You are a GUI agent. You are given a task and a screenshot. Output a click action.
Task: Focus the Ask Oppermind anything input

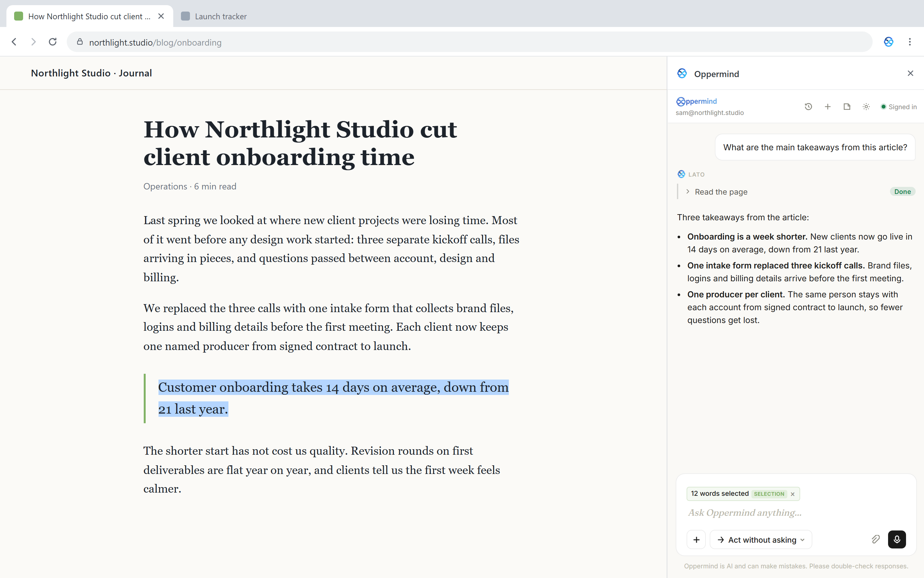point(796,512)
